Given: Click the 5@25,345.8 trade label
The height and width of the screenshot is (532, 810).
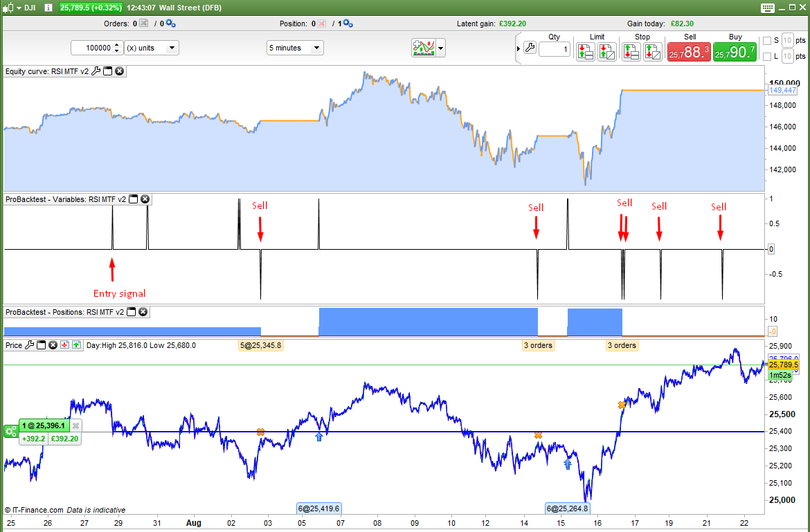Looking at the screenshot, I should [261, 345].
